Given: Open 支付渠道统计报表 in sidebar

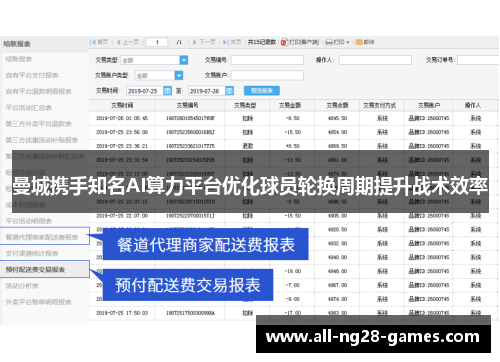Looking at the screenshot, I should point(32,253).
